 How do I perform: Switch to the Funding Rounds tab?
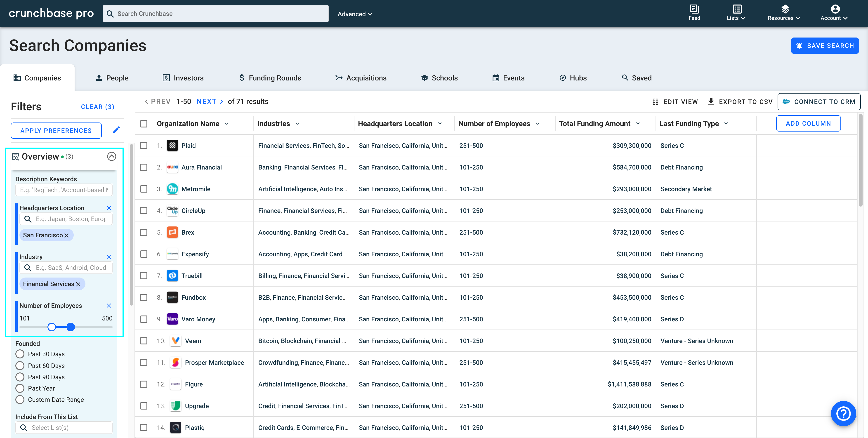pos(270,78)
